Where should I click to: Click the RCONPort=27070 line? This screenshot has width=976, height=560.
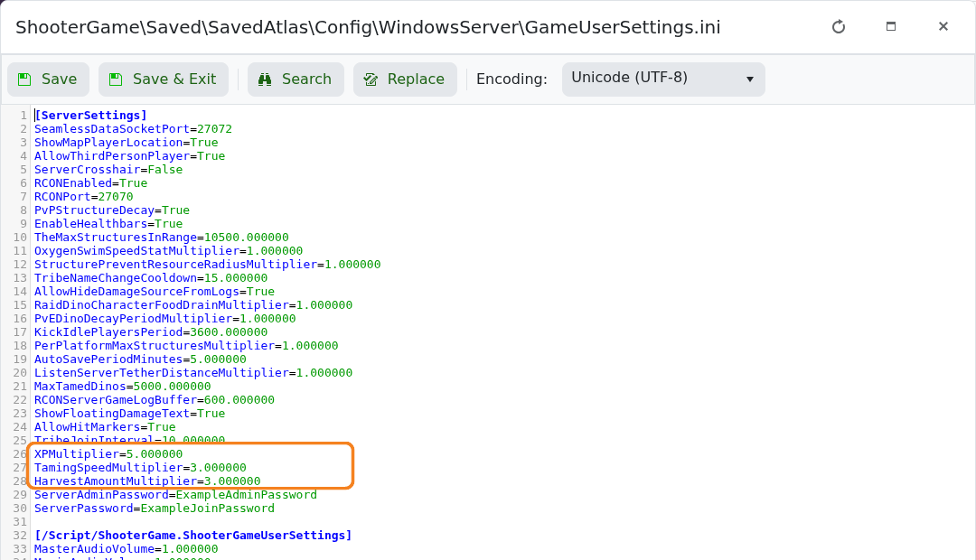pyautogui.click(x=83, y=197)
